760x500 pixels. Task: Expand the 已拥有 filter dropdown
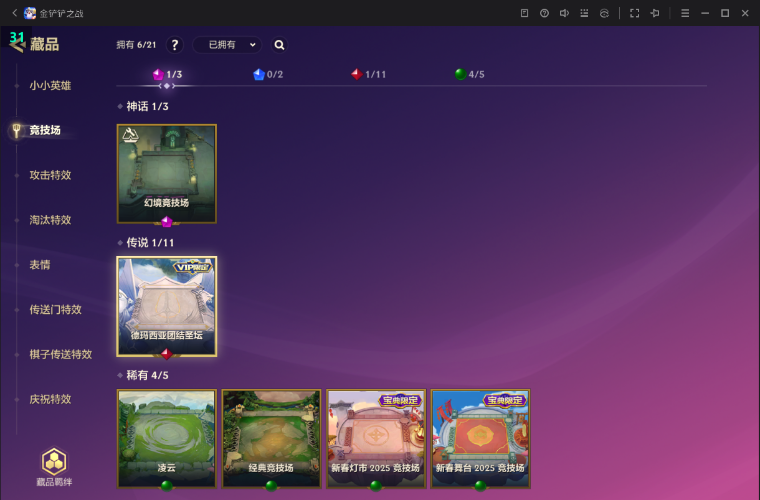227,45
